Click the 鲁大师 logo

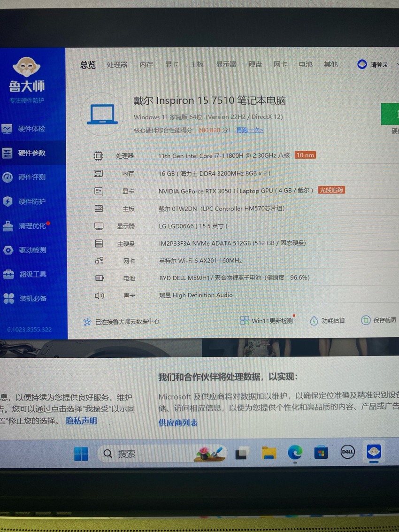(x=26, y=75)
